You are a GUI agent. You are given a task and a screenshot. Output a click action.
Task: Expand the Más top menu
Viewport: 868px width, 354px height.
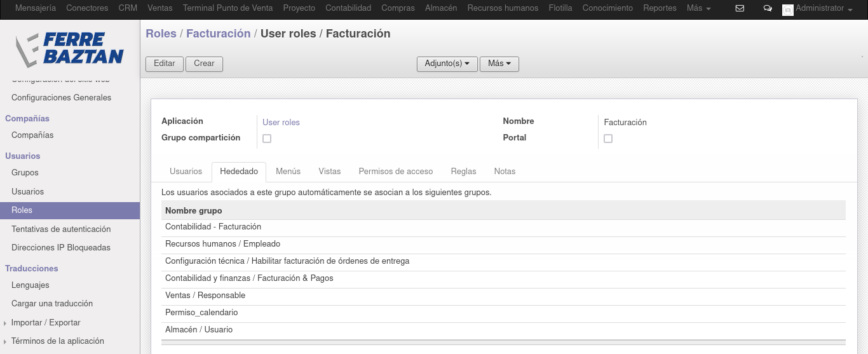click(x=698, y=8)
